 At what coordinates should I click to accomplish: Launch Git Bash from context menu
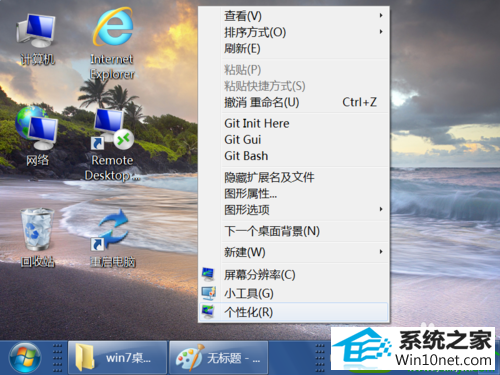pyautogui.click(x=293, y=156)
